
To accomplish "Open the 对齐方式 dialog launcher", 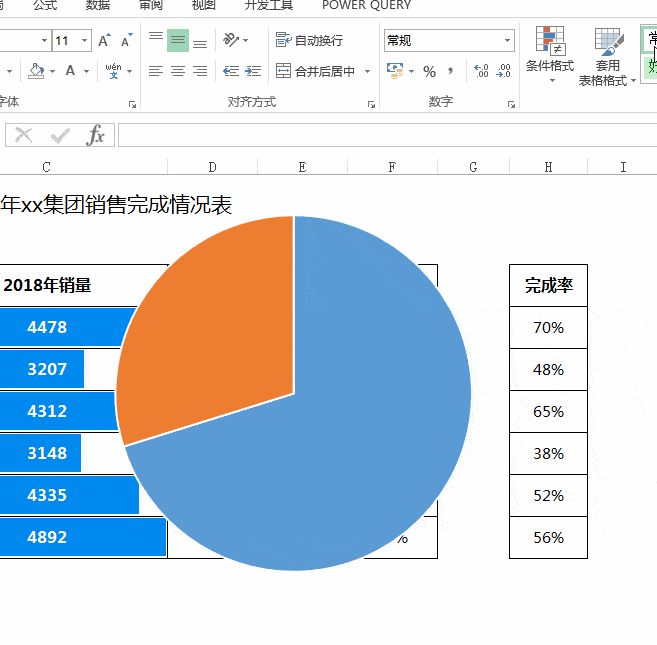I will 371,105.
